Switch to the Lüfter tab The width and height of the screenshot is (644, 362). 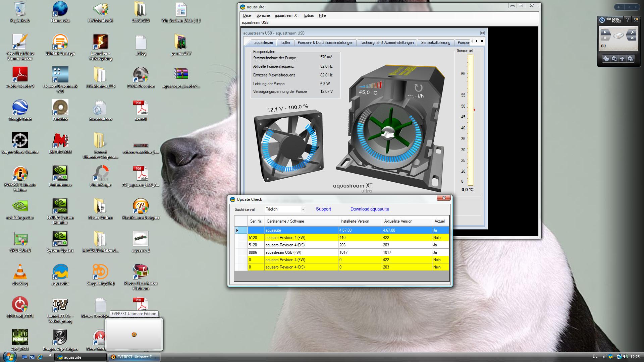(x=286, y=43)
